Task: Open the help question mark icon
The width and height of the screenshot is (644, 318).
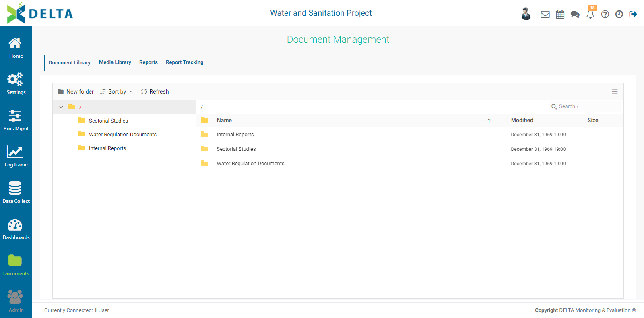Action: (605, 15)
